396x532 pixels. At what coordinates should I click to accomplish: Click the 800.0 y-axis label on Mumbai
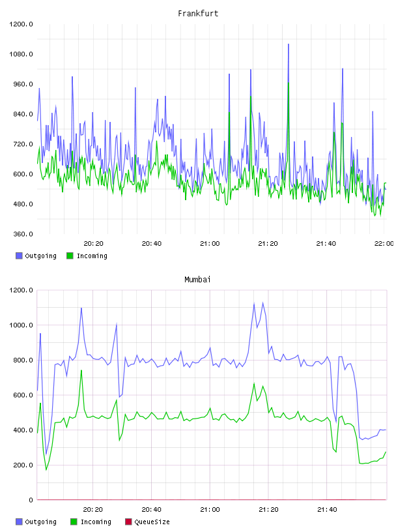[x=23, y=360]
